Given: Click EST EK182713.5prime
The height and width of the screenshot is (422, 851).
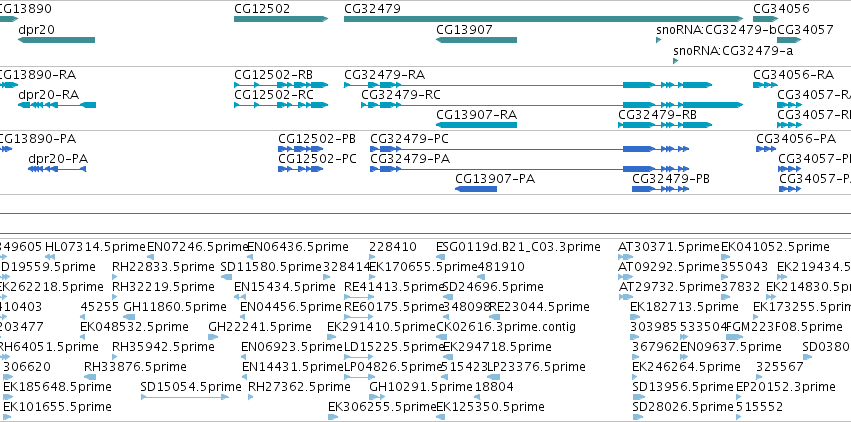Looking at the screenshot, I should click(684, 306).
